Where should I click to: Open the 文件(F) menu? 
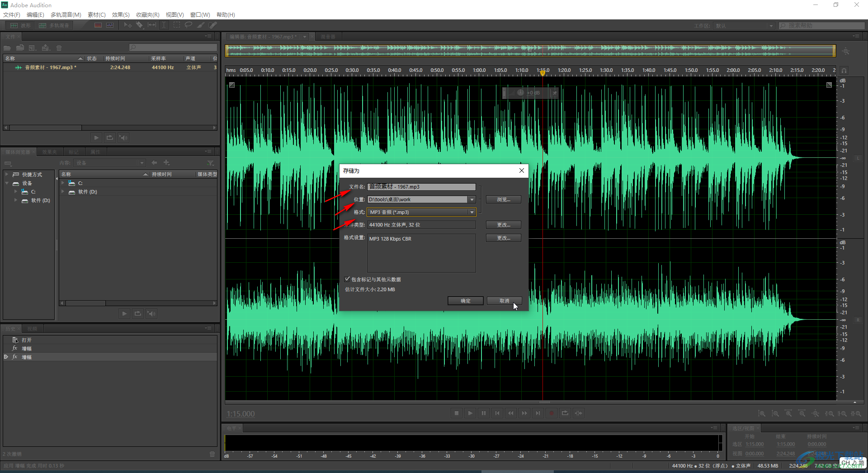pyautogui.click(x=12, y=14)
